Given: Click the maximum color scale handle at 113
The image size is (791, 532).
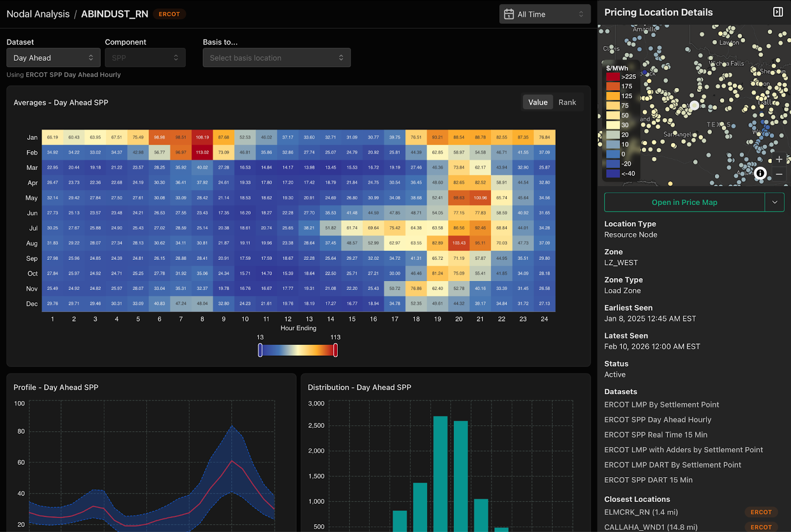Looking at the screenshot, I should tap(336, 350).
